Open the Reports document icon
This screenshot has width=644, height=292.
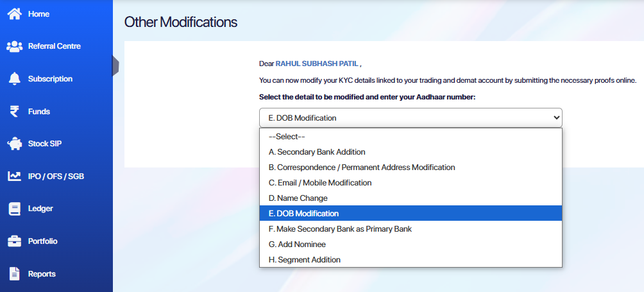point(14,274)
